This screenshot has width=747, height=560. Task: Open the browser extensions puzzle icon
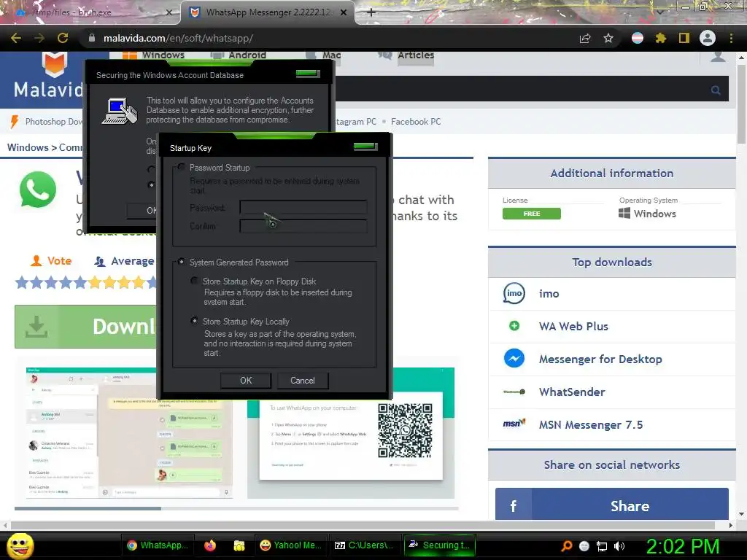[x=661, y=38]
